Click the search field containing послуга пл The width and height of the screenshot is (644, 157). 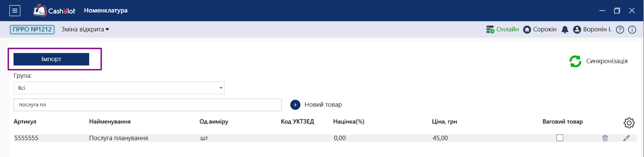click(148, 105)
